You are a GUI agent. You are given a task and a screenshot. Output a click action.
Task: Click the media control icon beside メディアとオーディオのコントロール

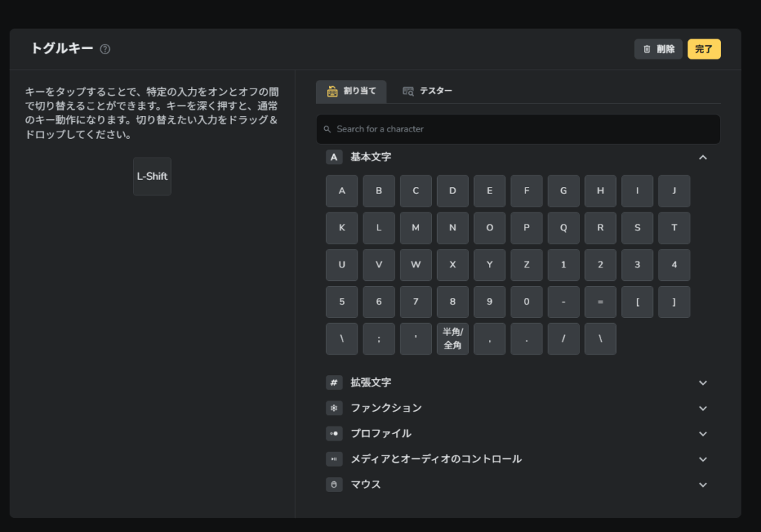tap(334, 459)
